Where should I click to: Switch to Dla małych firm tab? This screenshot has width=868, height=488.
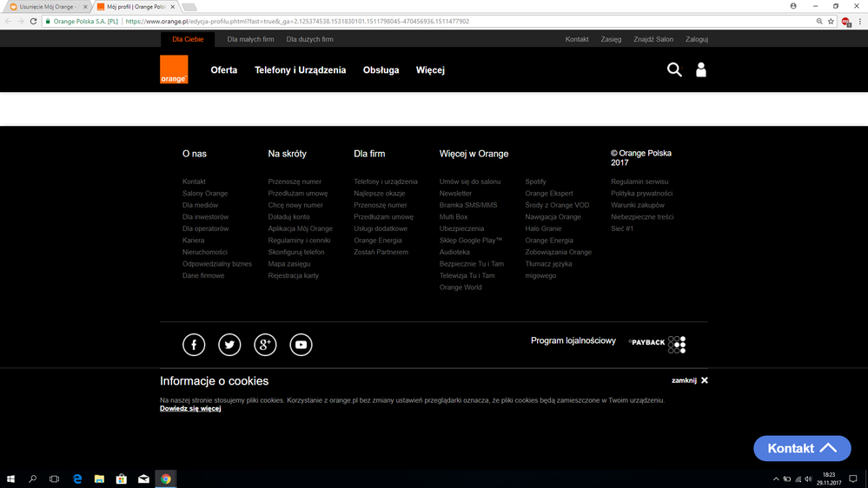point(250,39)
